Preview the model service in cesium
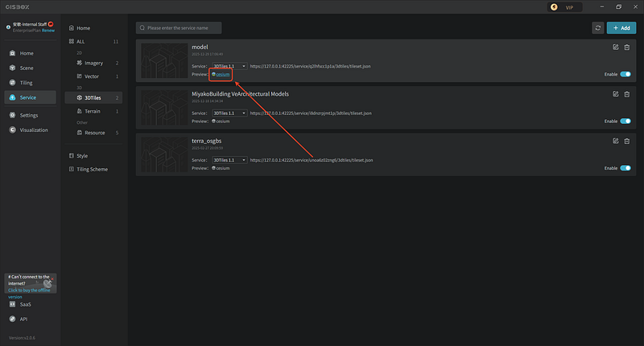644x346 pixels. (221, 74)
